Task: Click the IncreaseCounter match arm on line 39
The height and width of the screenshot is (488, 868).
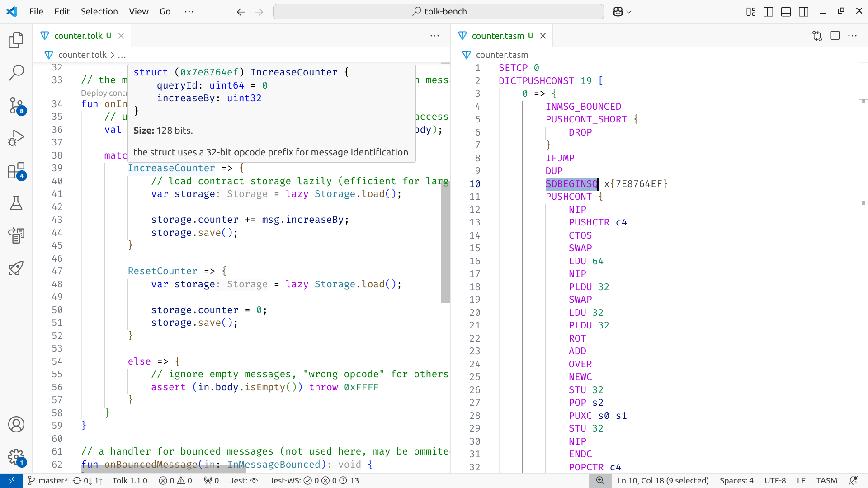Action: tap(171, 168)
